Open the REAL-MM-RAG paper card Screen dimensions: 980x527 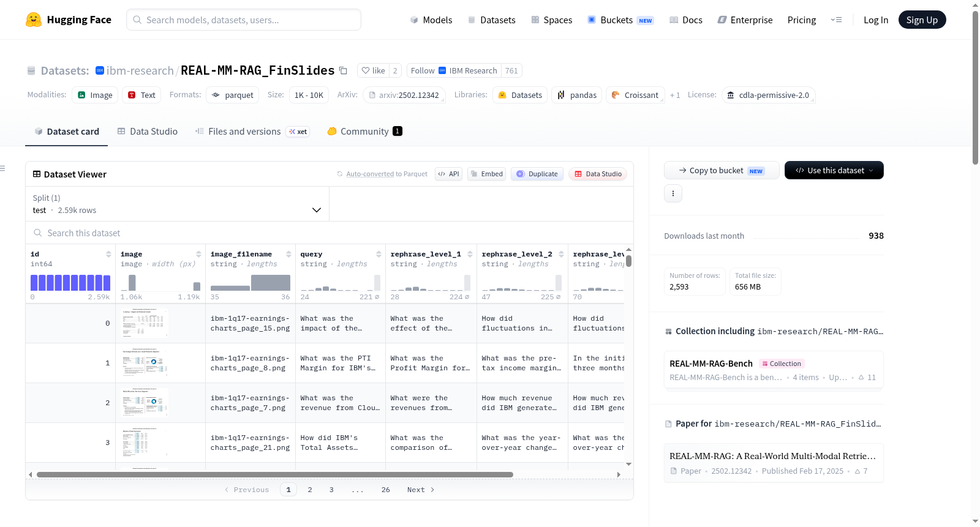coord(774,463)
